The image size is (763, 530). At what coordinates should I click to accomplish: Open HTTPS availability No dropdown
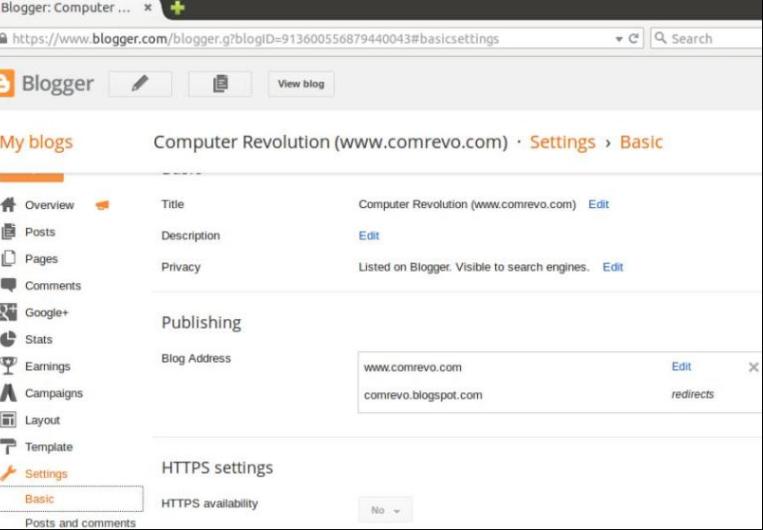click(x=385, y=510)
